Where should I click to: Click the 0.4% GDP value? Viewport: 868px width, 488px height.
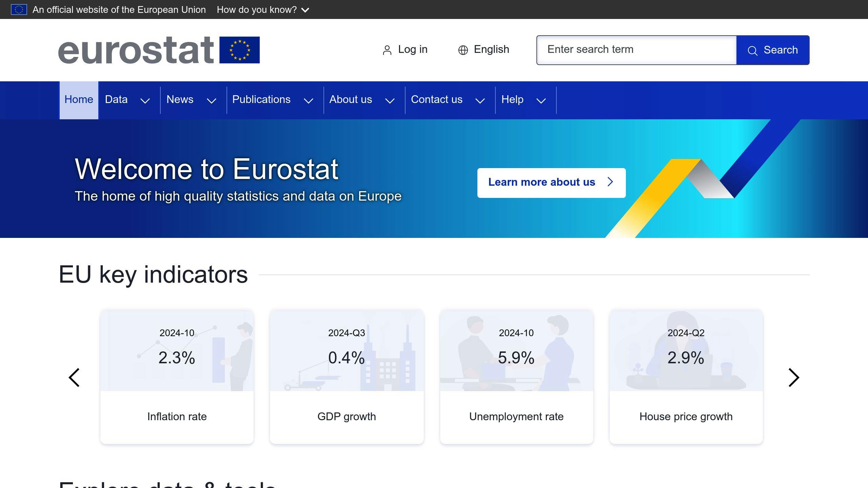tap(347, 358)
